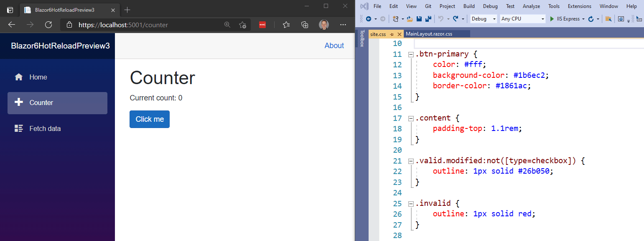Click the IIS Express run button label
This screenshot has height=241, width=644.
pyautogui.click(x=568, y=19)
